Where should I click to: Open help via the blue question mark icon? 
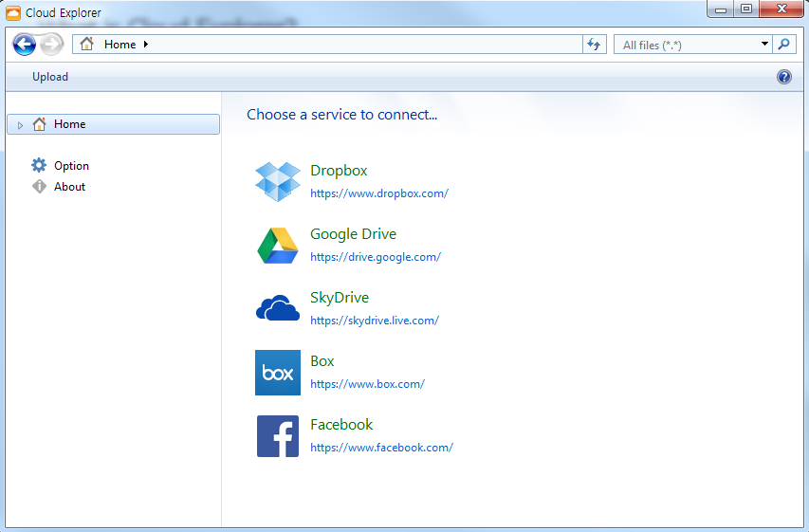coord(783,77)
